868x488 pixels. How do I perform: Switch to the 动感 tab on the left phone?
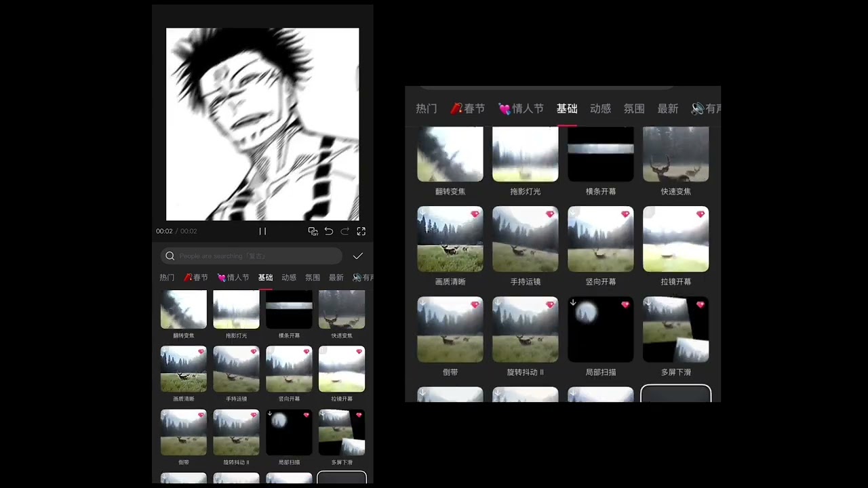289,277
